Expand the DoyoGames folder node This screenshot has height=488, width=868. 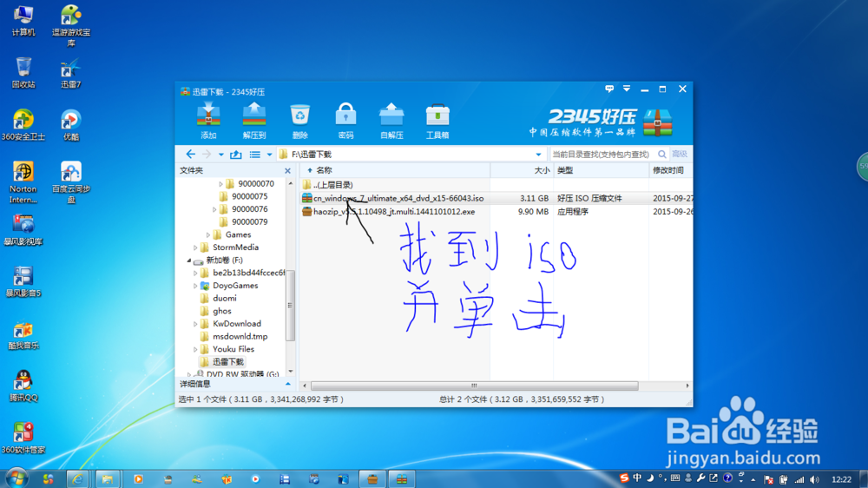(195, 286)
